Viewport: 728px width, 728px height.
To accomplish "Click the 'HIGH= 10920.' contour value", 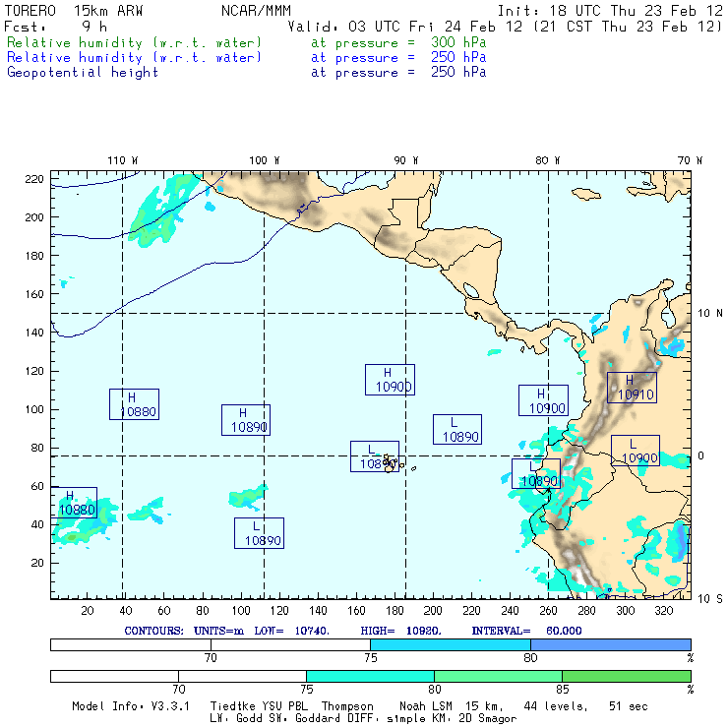I will [400, 631].
